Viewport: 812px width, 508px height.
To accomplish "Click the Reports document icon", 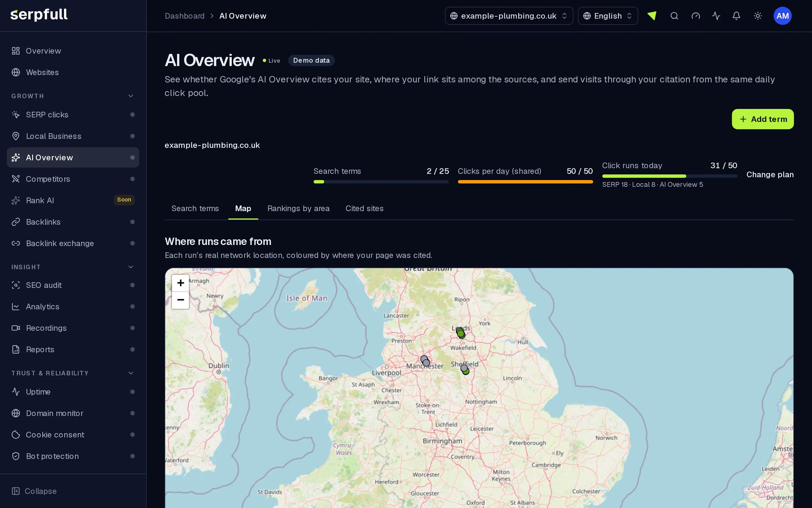I will click(16, 349).
